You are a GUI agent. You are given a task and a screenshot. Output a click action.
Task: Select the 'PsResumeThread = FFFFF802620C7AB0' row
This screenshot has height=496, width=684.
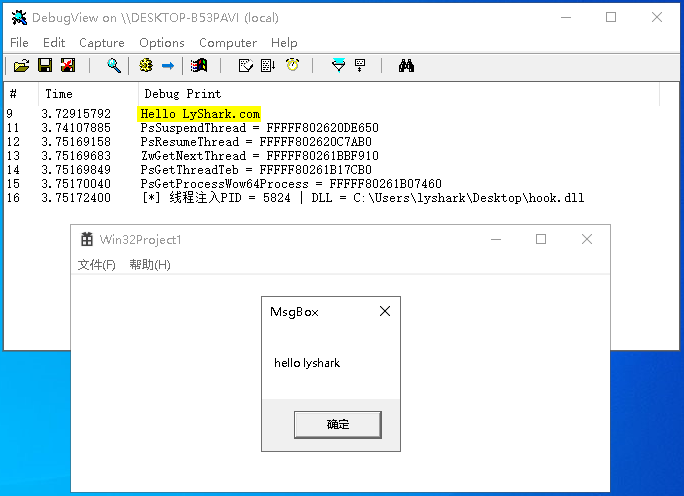256,142
